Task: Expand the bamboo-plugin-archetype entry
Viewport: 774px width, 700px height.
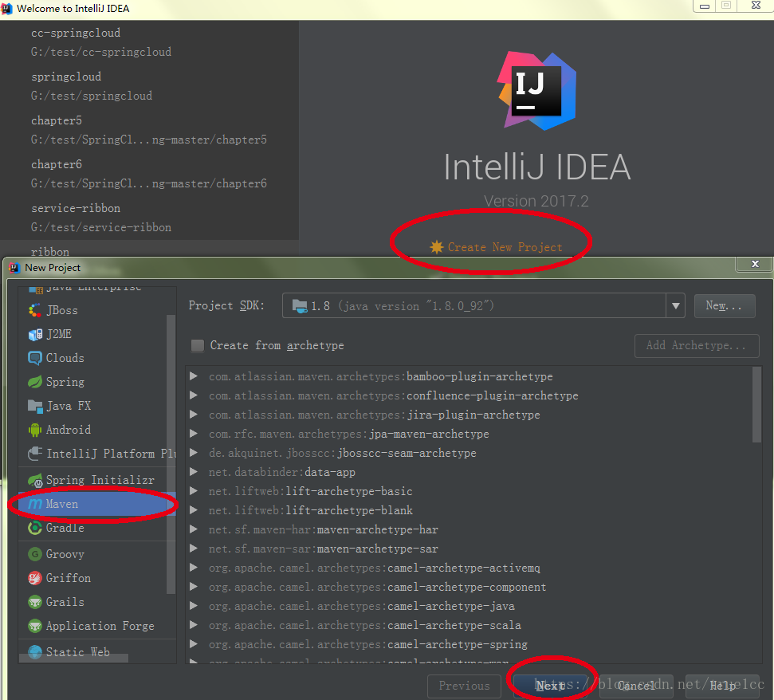Action: pos(194,376)
